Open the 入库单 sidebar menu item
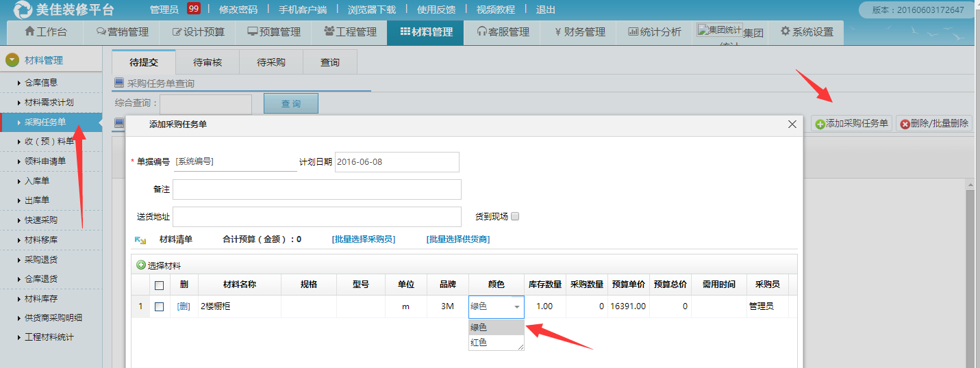This screenshot has width=980, height=368. click(x=36, y=181)
